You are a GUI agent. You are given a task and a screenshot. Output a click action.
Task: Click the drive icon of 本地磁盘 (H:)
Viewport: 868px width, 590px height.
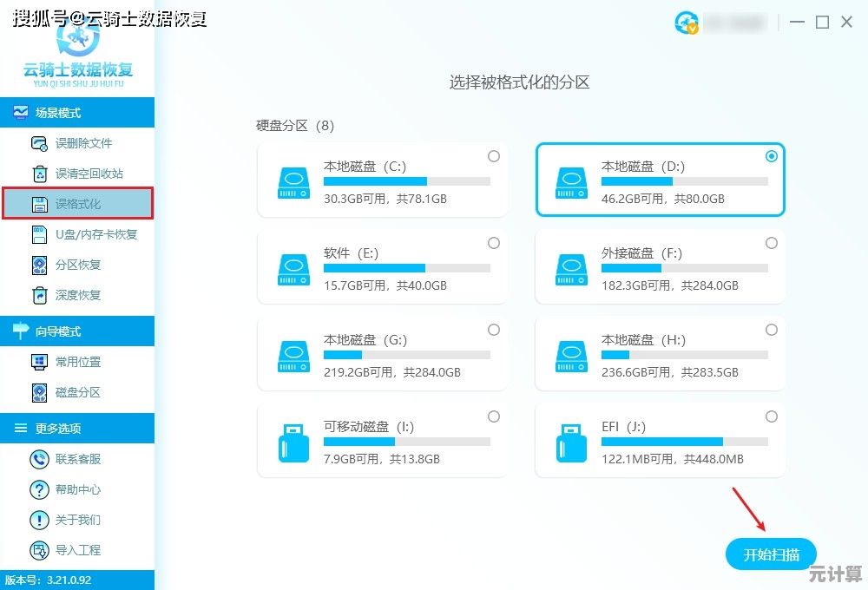[x=571, y=357]
